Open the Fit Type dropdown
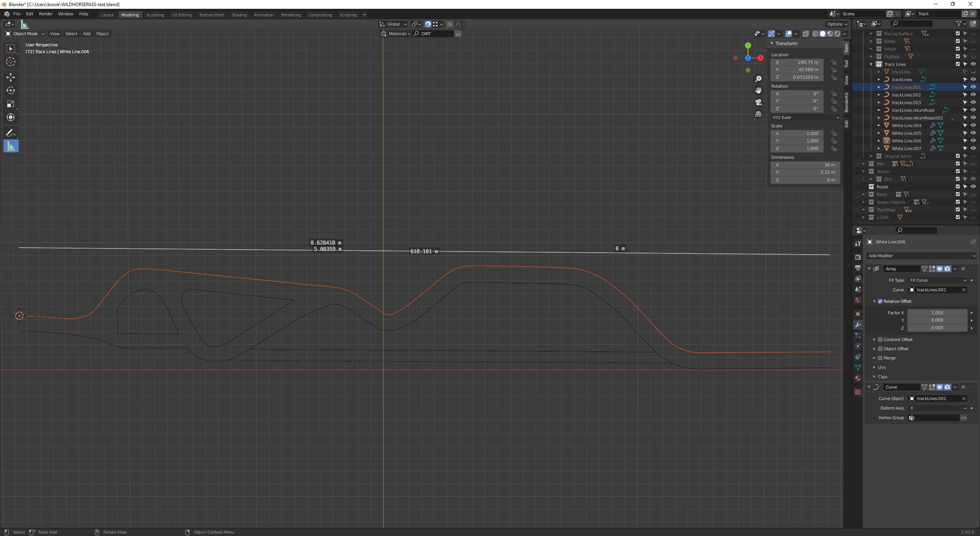Screen dimensions: 980x536 point(937,280)
